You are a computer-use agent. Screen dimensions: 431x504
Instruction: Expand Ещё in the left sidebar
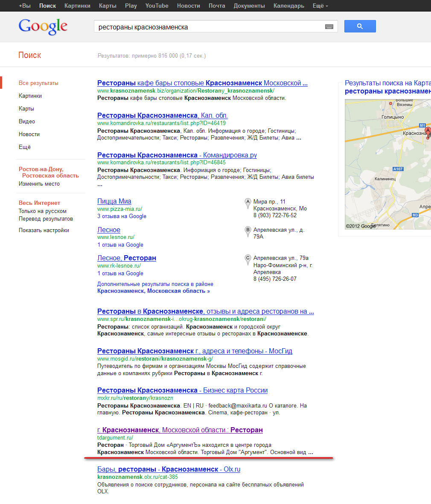tap(25, 147)
